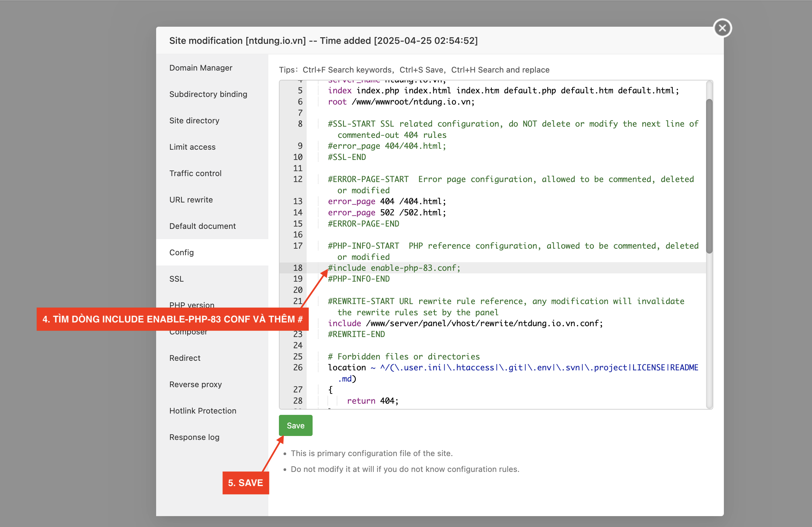Viewport: 812px width, 527px height.
Task: Click the Tips shortcut hint text
Action: coord(414,70)
